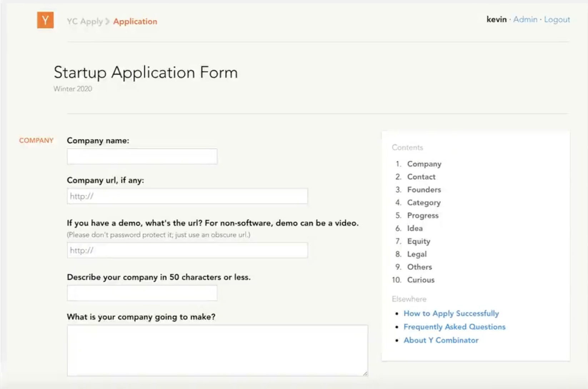
Task: Navigate to the Category section
Action: pos(424,202)
